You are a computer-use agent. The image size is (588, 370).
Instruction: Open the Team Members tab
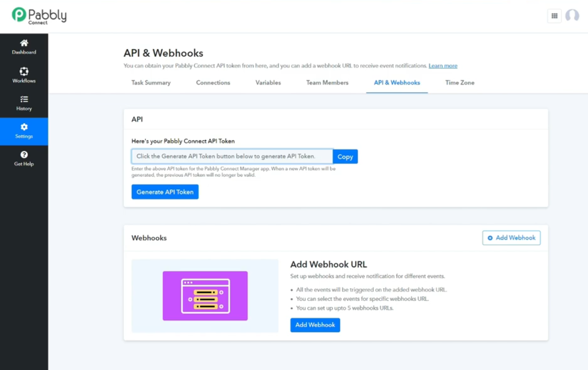click(327, 83)
